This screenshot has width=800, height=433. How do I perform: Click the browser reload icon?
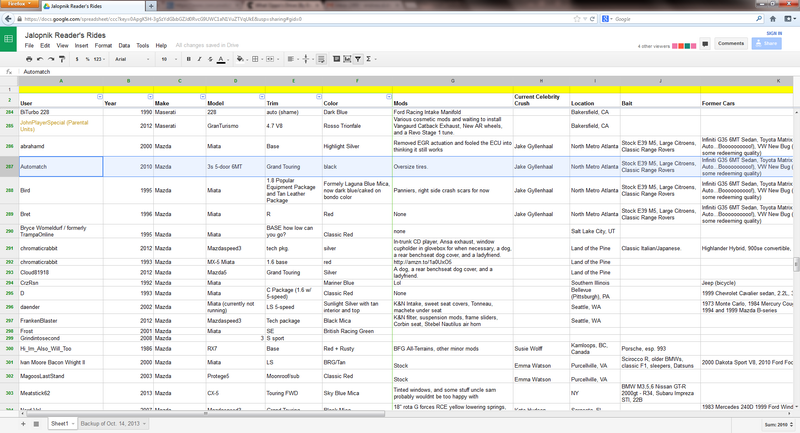coord(592,19)
